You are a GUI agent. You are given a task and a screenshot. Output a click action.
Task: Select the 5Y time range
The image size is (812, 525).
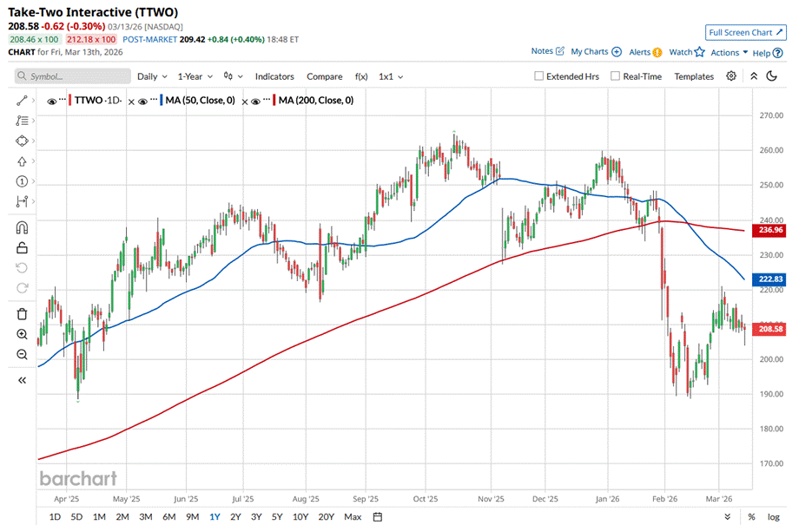[277, 517]
